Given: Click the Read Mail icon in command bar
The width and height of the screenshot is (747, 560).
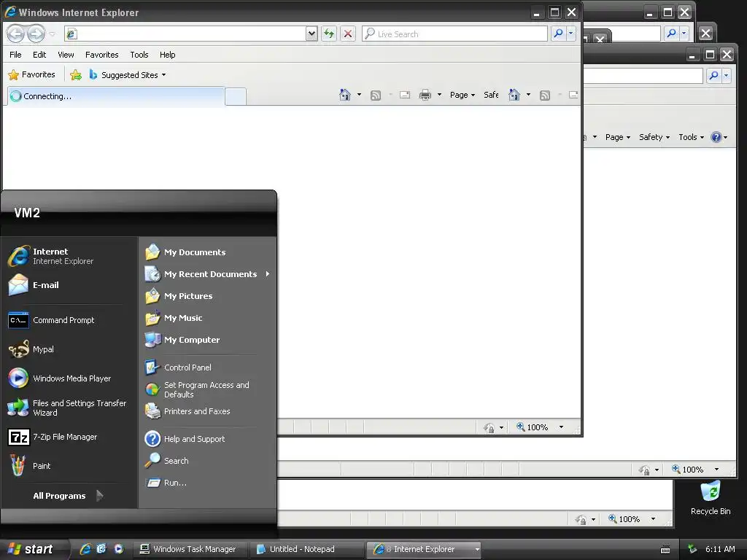Looking at the screenshot, I should click(x=405, y=95).
